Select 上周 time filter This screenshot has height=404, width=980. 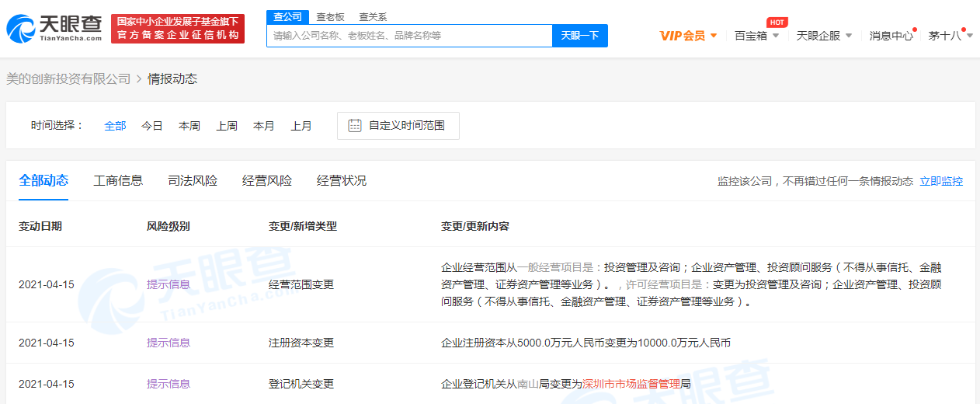pyautogui.click(x=227, y=125)
